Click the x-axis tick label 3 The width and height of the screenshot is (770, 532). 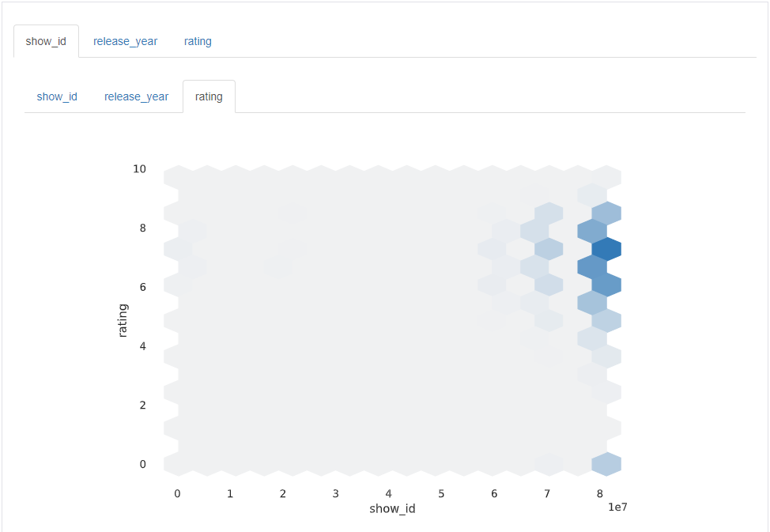point(335,493)
